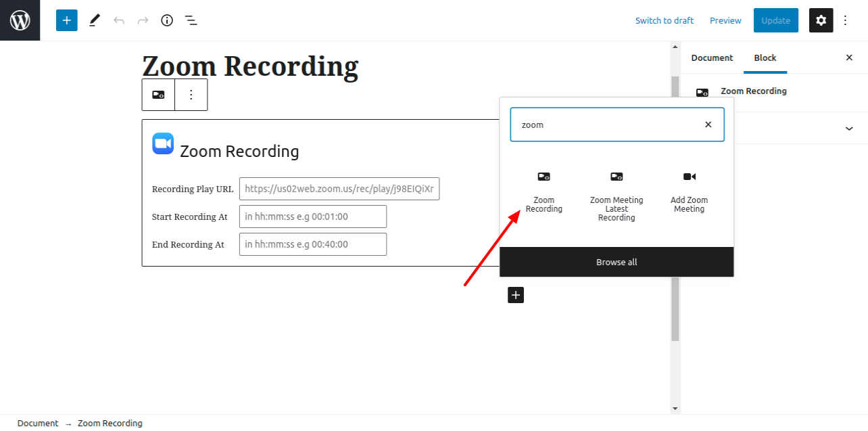Viewport: 868px width, 431px height.
Task: Click the Browse all button
Action: coord(617,262)
